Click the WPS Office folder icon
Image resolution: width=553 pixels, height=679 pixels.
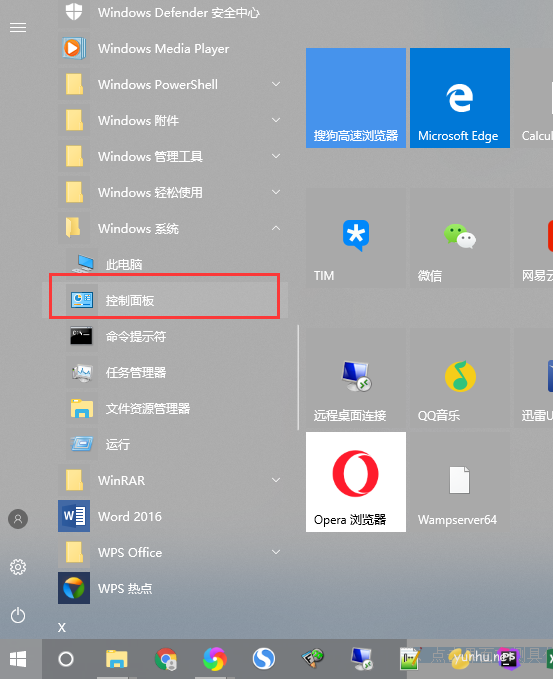[x=74, y=552]
